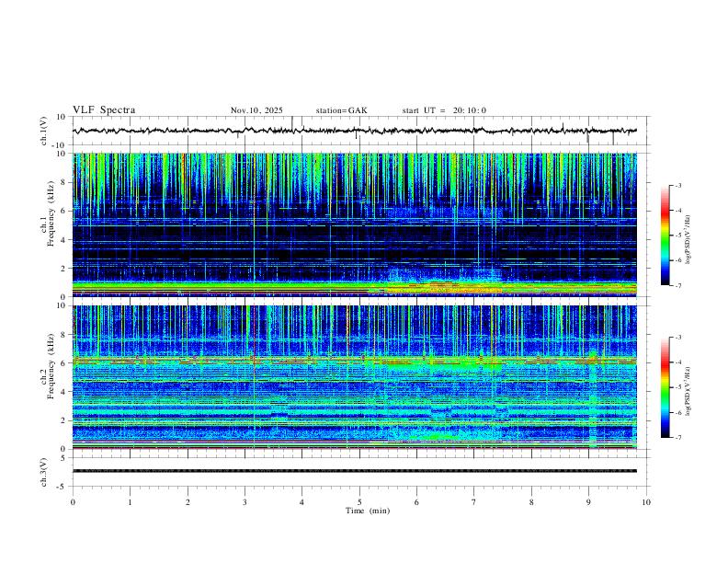This screenshot has height=563, width=728.
Task: Click the "0" time axis tick label
Action: (x=73, y=502)
